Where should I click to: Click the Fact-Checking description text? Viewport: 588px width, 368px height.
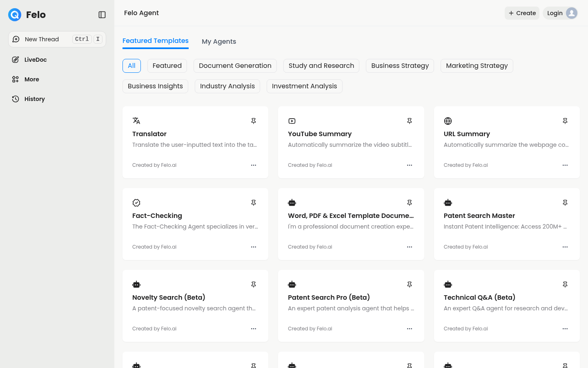(x=195, y=227)
